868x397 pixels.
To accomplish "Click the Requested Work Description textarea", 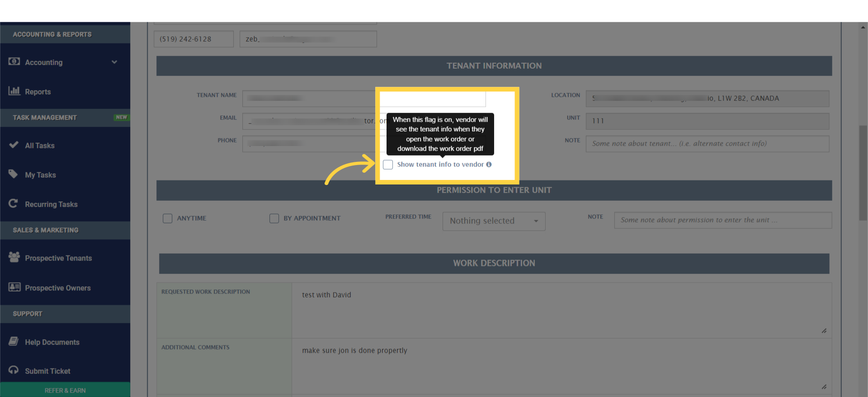I will click(x=561, y=311).
